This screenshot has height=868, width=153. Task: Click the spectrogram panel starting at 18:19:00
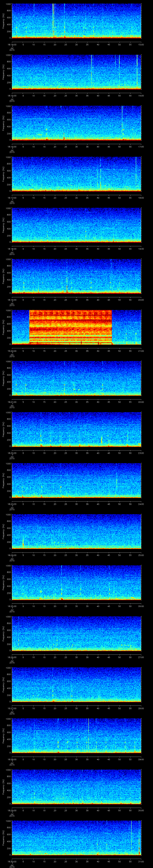77,276
